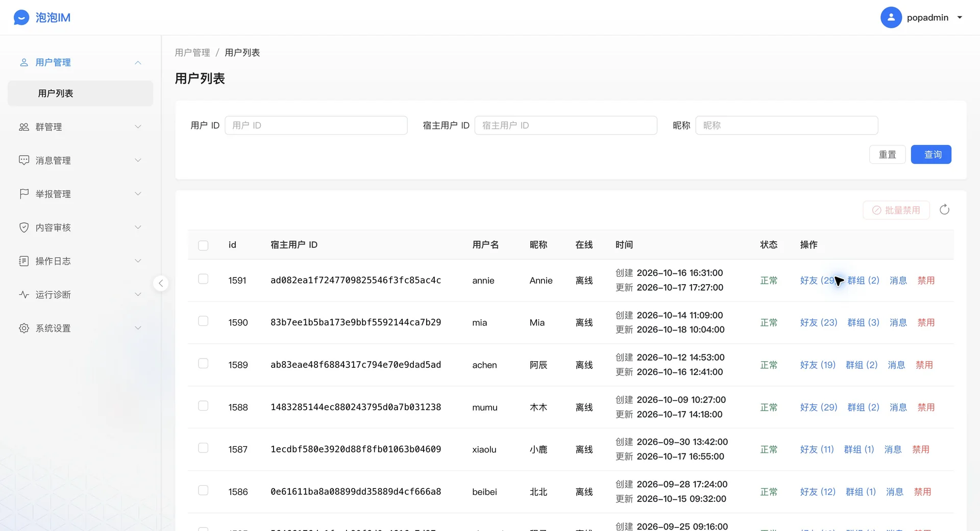Tick the checkbox for user 1588
This screenshot has height=531, width=980.
point(203,406)
